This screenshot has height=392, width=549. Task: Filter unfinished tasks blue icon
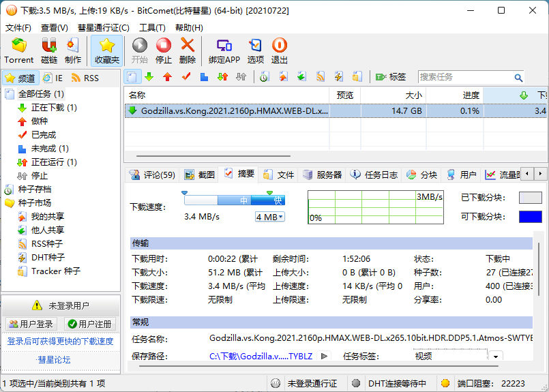click(204, 76)
